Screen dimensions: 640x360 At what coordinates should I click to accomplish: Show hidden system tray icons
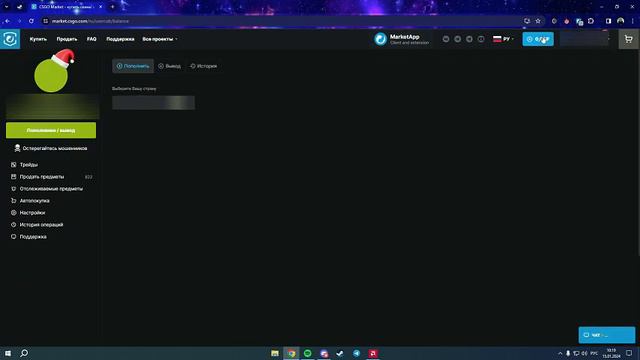(560, 353)
